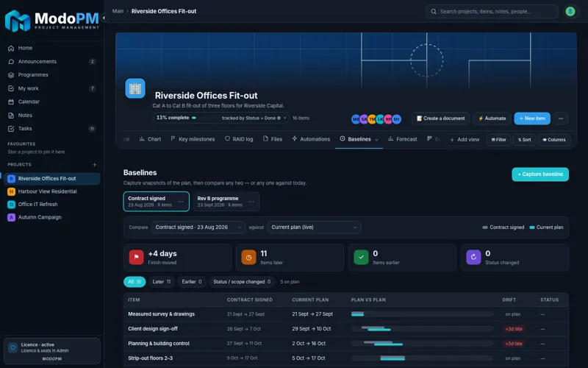Click Add view
Image resolution: width=588 pixels, height=368 pixels.
465,140
